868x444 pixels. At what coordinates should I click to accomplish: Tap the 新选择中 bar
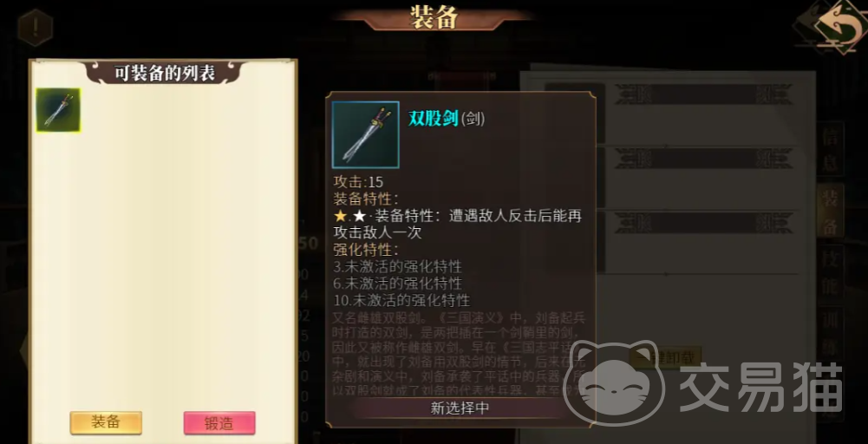[460, 408]
